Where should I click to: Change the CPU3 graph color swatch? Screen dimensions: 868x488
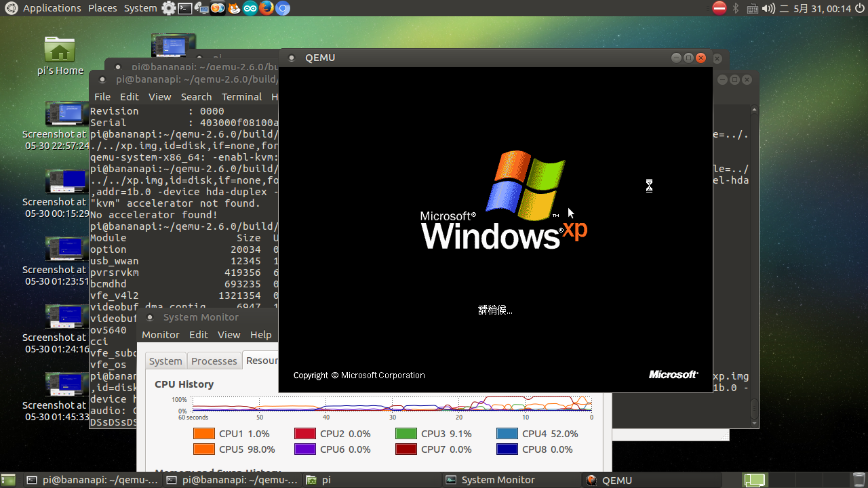click(x=406, y=434)
